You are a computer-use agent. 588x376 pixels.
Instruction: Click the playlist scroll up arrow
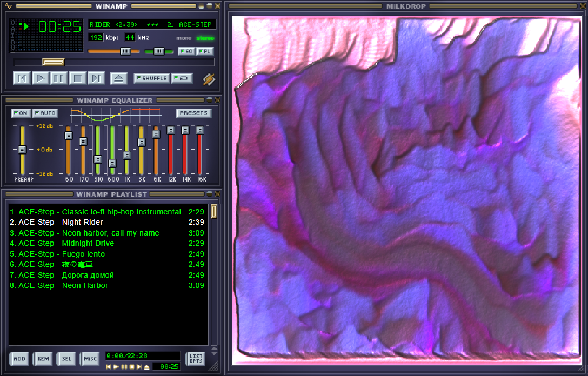(214, 348)
